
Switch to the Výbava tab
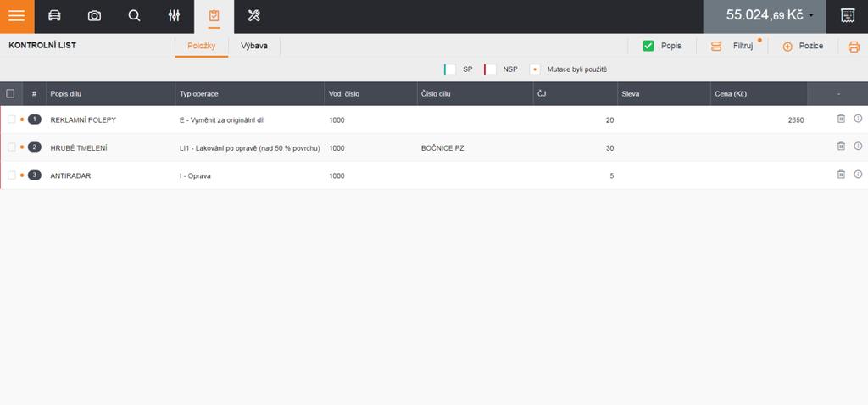pos(254,46)
